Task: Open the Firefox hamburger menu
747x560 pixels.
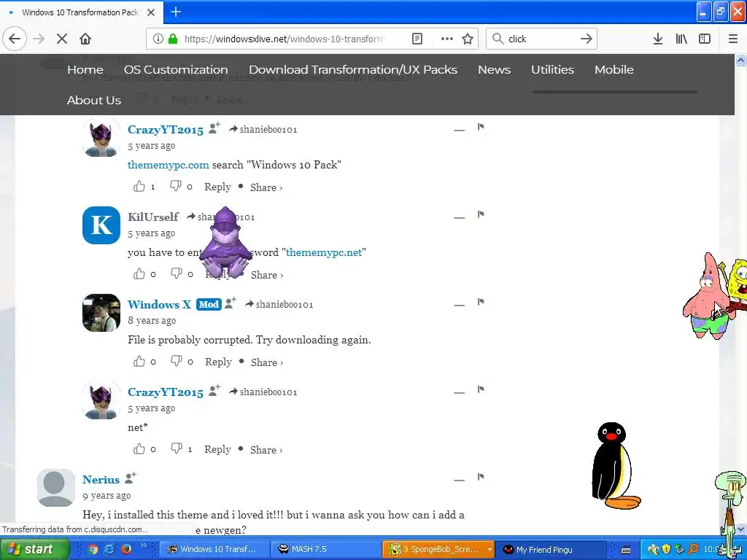Action: coord(732,39)
